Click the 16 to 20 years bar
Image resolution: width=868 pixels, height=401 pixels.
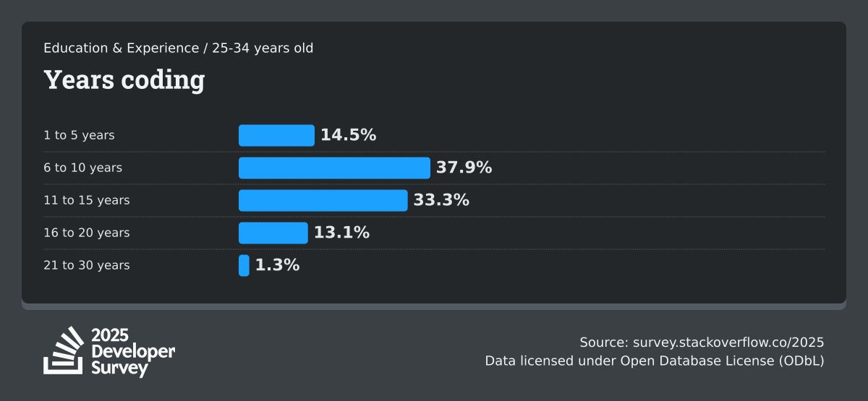tap(273, 233)
